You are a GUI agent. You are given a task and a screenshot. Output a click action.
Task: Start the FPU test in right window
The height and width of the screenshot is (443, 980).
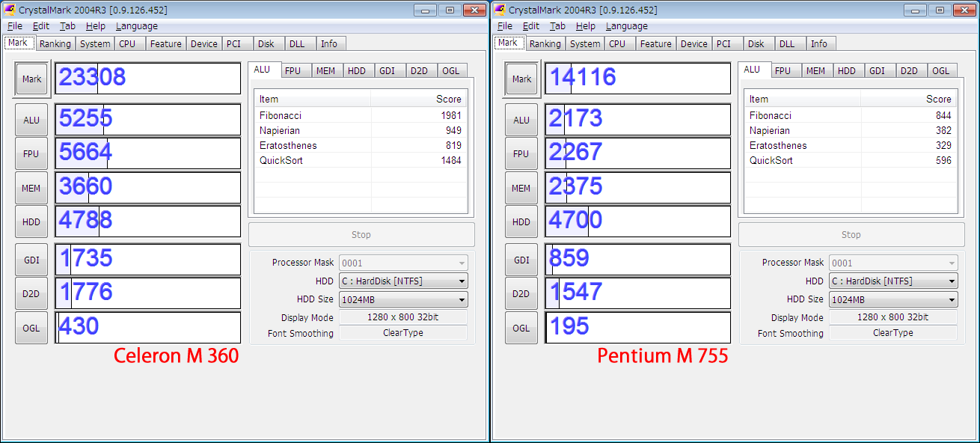tap(521, 153)
